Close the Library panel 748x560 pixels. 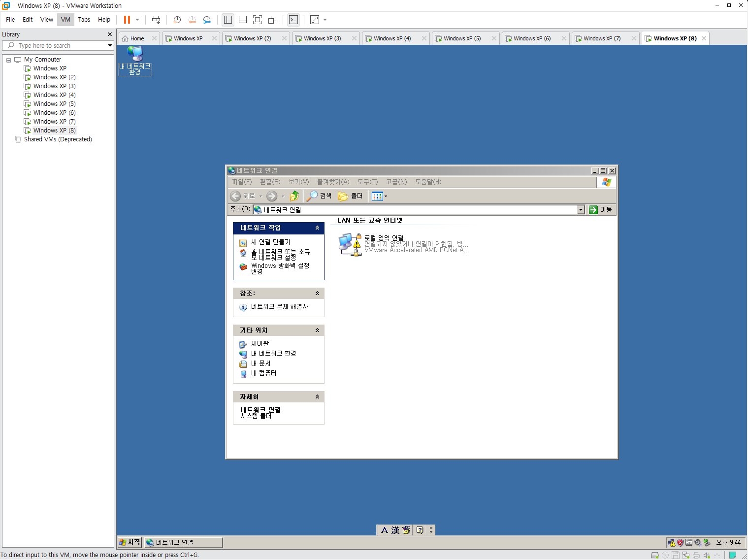[x=110, y=34]
